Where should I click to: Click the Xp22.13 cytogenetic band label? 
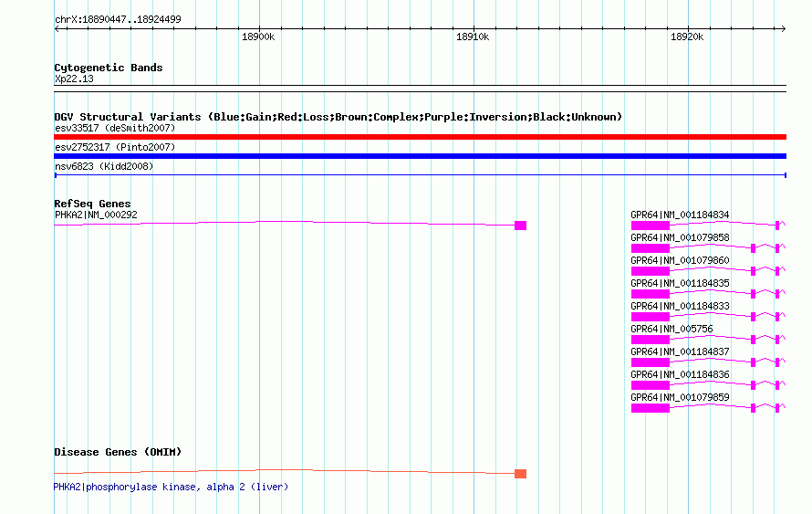tap(74, 79)
